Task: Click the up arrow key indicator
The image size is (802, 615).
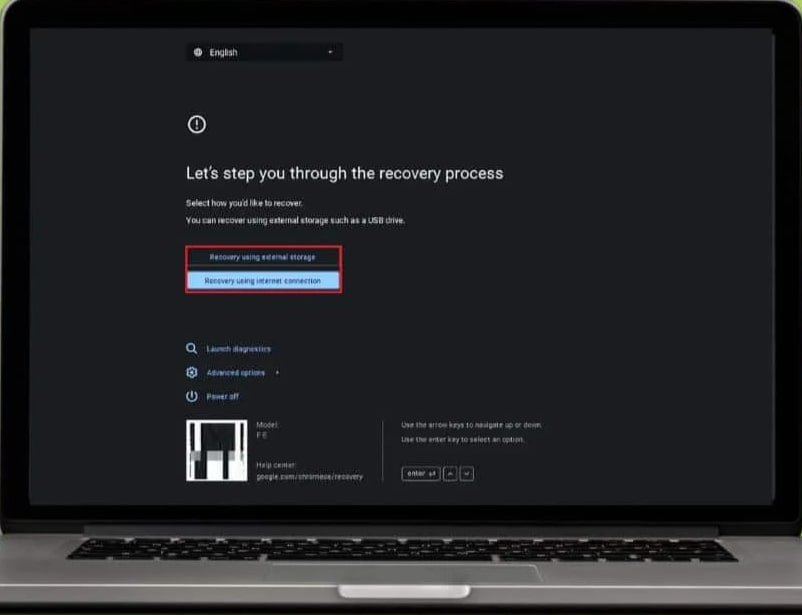Action: (x=450, y=474)
